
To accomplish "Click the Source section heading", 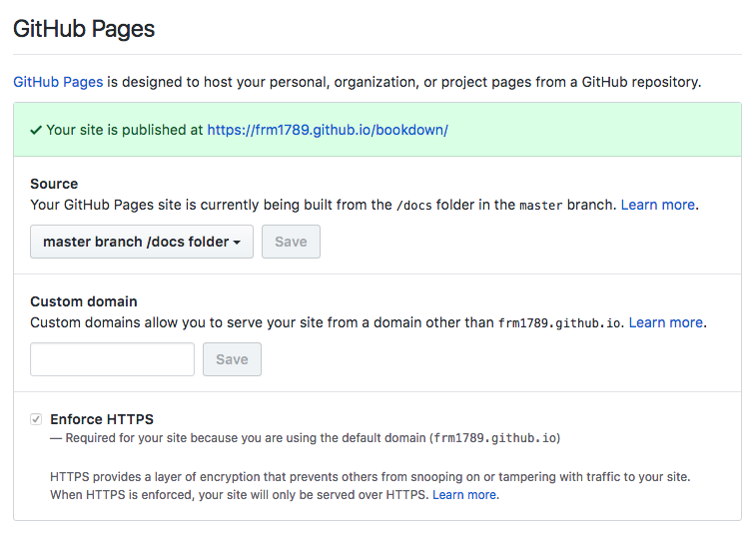I will point(54,184).
